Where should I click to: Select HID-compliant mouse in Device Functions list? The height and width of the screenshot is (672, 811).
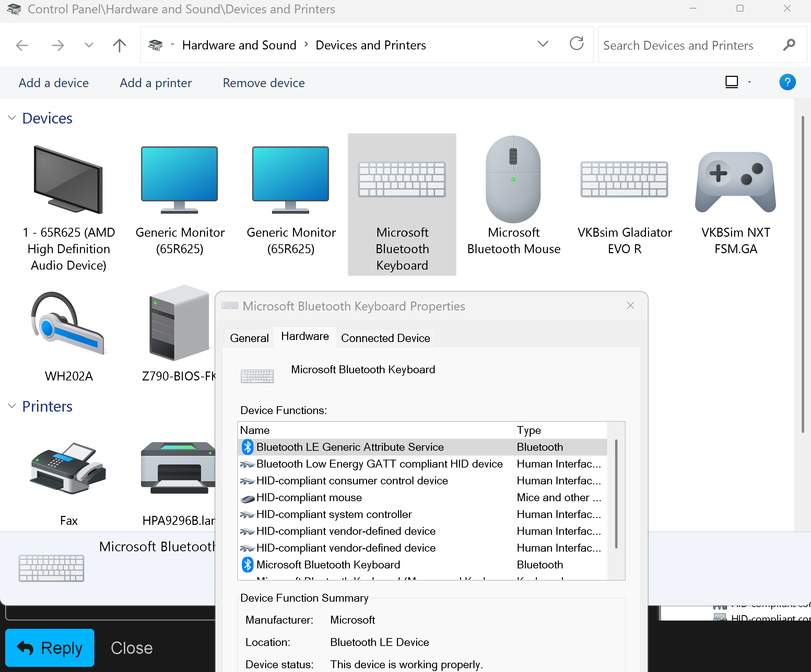(309, 497)
